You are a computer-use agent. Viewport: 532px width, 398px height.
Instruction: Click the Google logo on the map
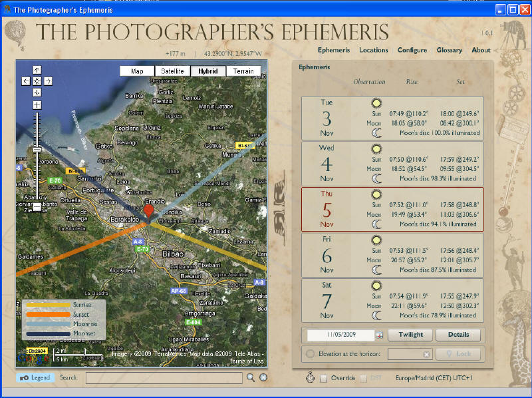pos(33,358)
